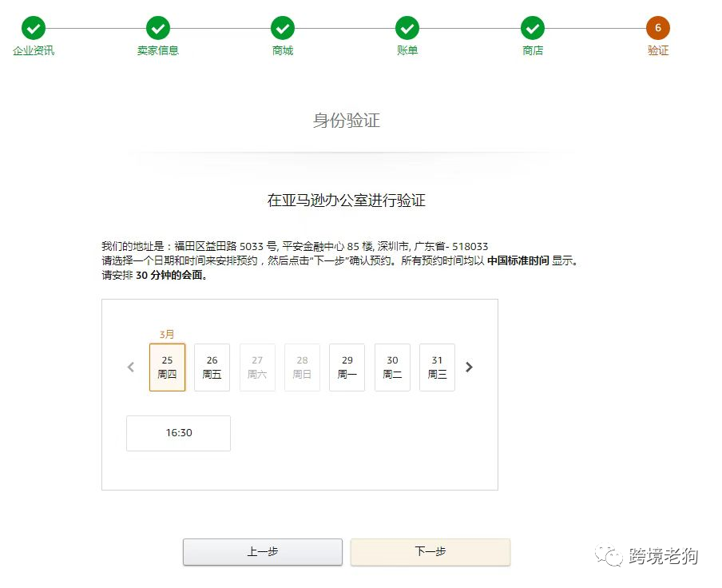Click the 卖家信息 completed step icon
Viewport: 722px width, 588px height.
tap(157, 27)
